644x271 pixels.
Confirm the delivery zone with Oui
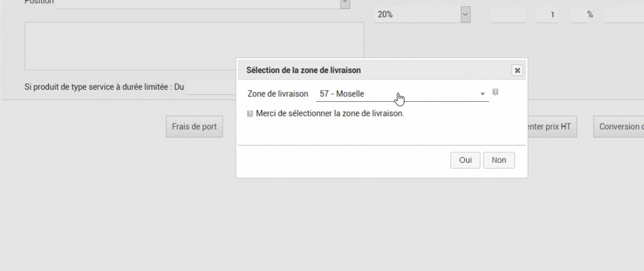coord(465,160)
